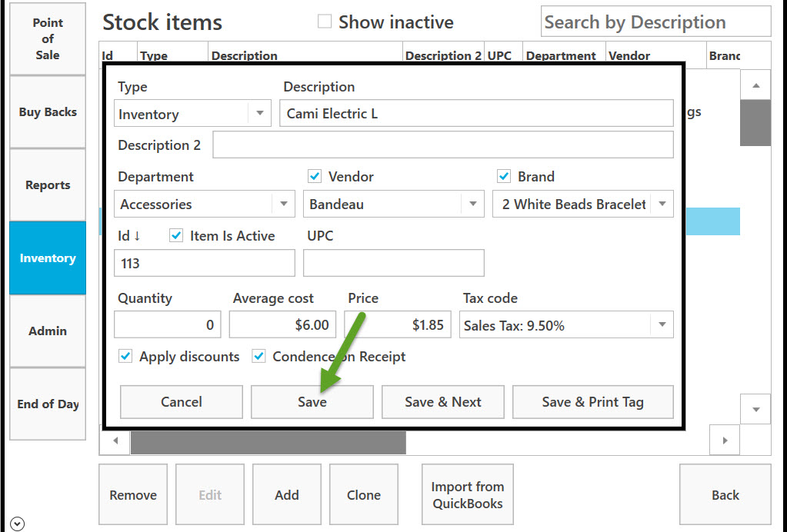Screen dimensions: 787x532
Task: Click Save & Next button
Action: pos(442,401)
